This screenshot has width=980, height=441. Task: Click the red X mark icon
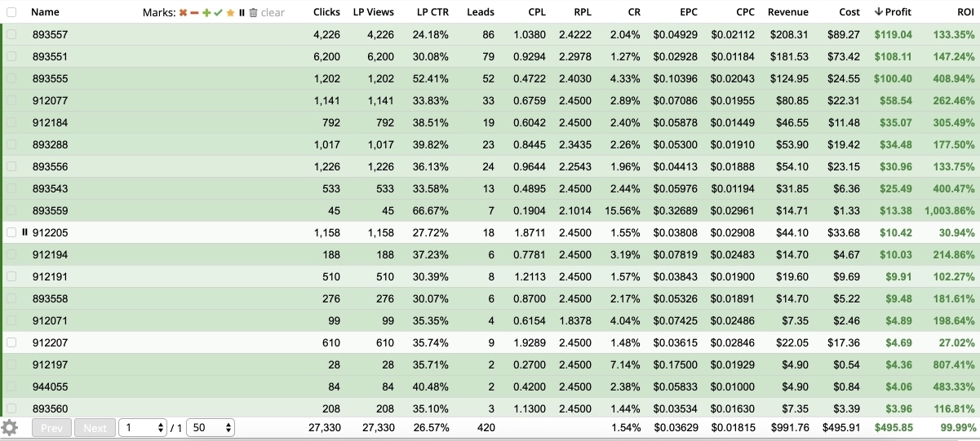pos(184,13)
